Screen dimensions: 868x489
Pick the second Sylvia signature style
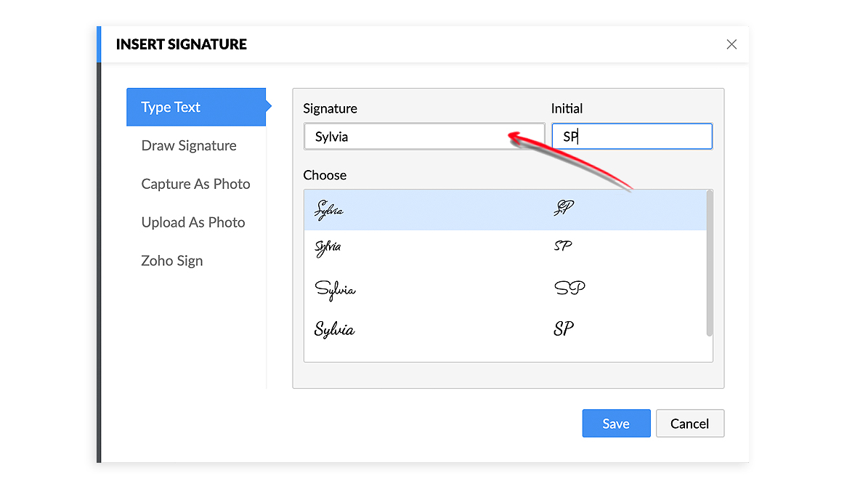click(328, 248)
